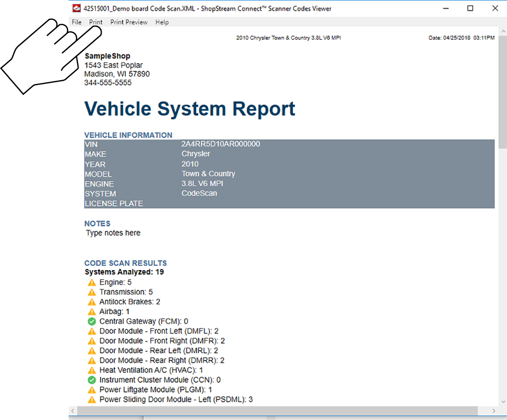Open the Print menu
The width and height of the screenshot is (507, 420).
click(x=96, y=23)
